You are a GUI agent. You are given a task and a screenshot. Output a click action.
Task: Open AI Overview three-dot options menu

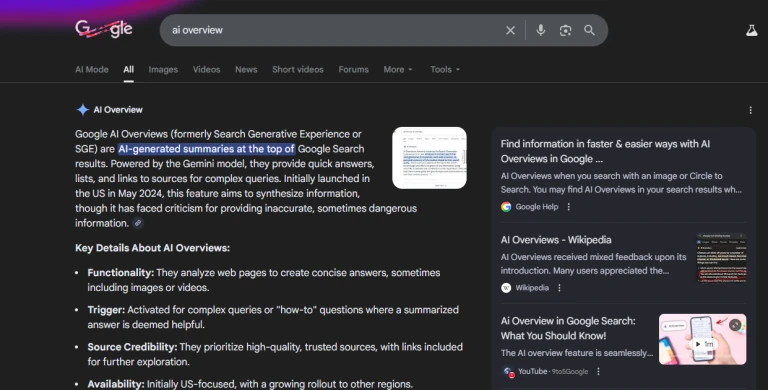750,110
